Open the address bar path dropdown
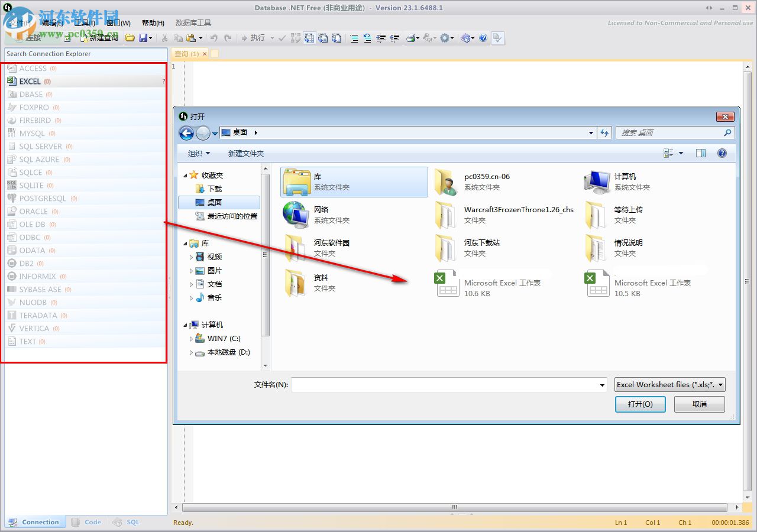 pos(591,133)
